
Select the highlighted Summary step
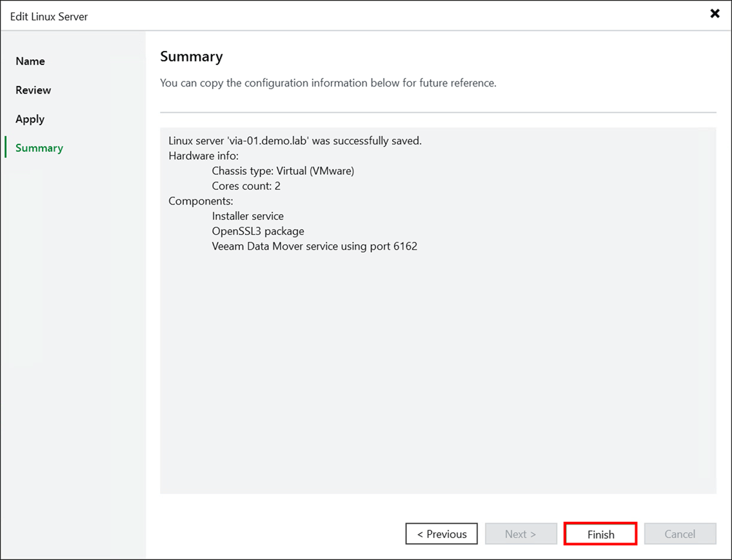click(39, 148)
